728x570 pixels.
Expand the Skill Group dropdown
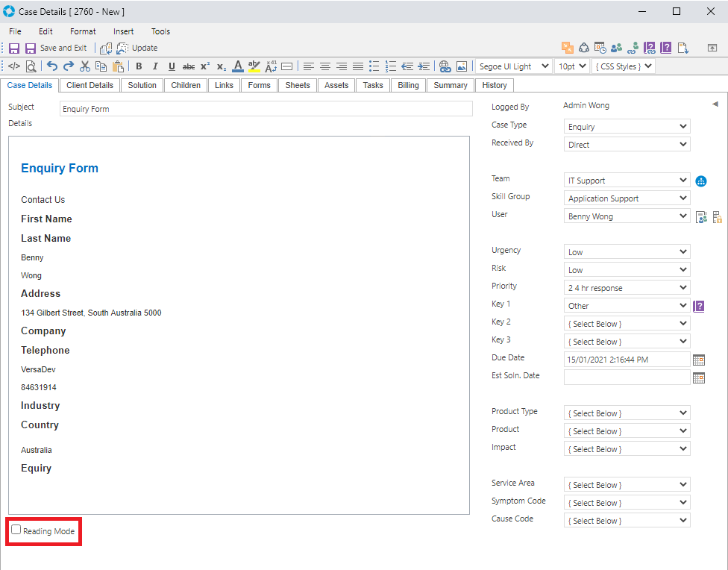pyautogui.click(x=627, y=198)
